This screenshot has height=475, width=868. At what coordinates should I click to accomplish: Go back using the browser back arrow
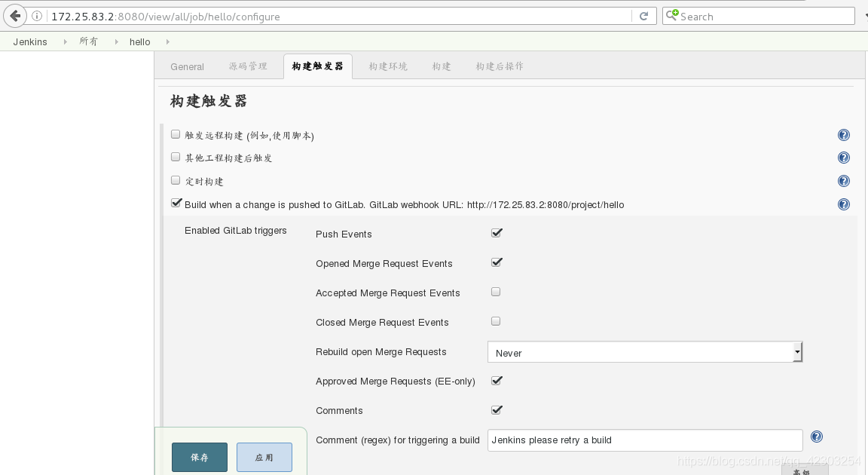tap(15, 16)
